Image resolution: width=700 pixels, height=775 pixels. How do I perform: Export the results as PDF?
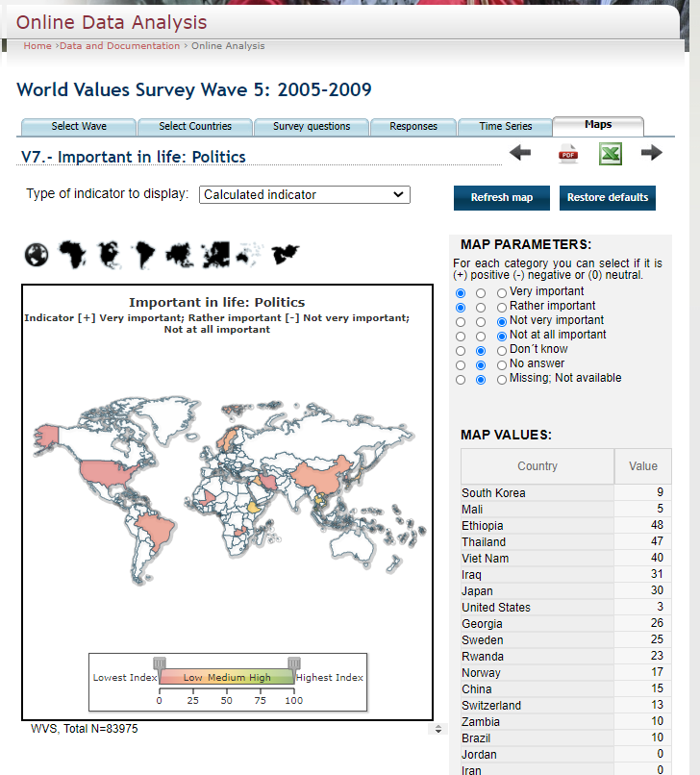pyautogui.click(x=568, y=154)
